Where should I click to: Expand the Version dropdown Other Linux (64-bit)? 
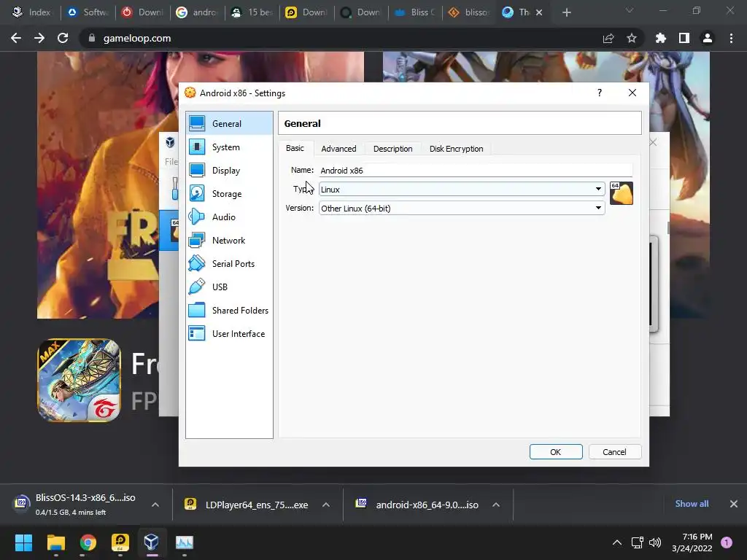coord(462,208)
